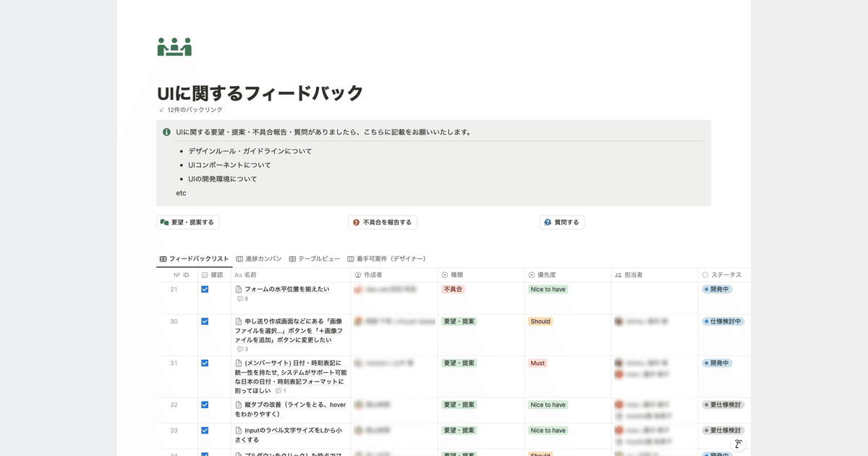Click the callout sentence starting UIに関する要望・提案
The image size is (868, 456).
pos(323,132)
